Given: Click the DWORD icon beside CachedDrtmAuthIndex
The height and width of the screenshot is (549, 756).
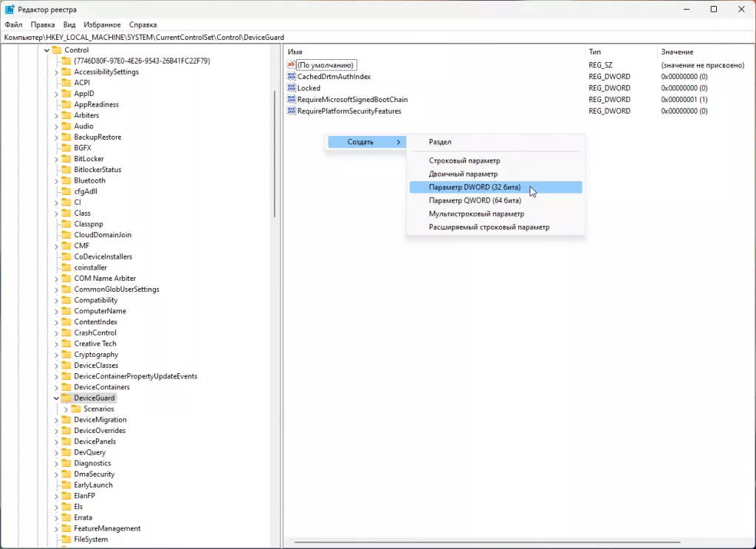Looking at the screenshot, I should [x=291, y=77].
